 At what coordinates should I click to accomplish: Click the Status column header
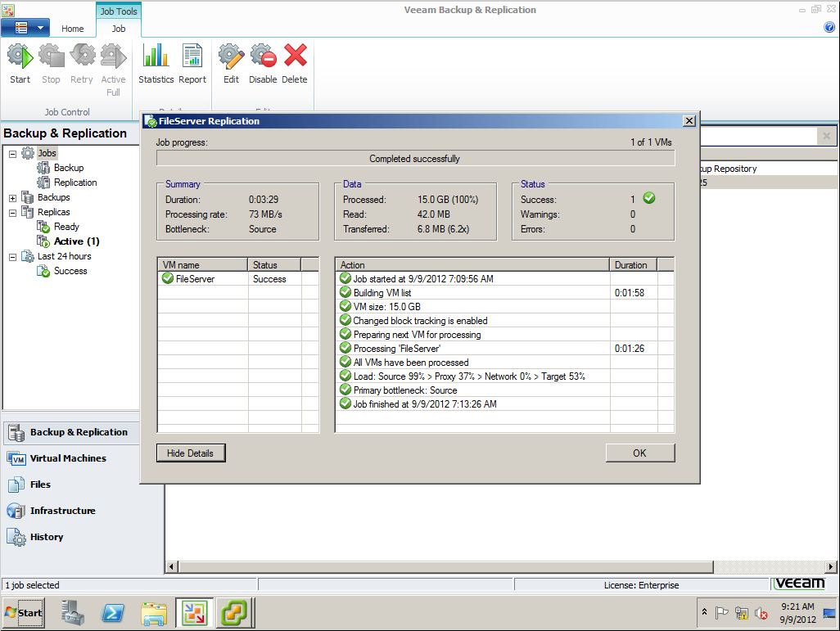(x=274, y=264)
